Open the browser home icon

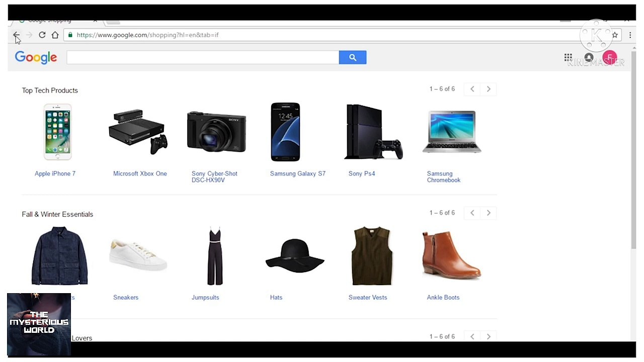(x=55, y=35)
